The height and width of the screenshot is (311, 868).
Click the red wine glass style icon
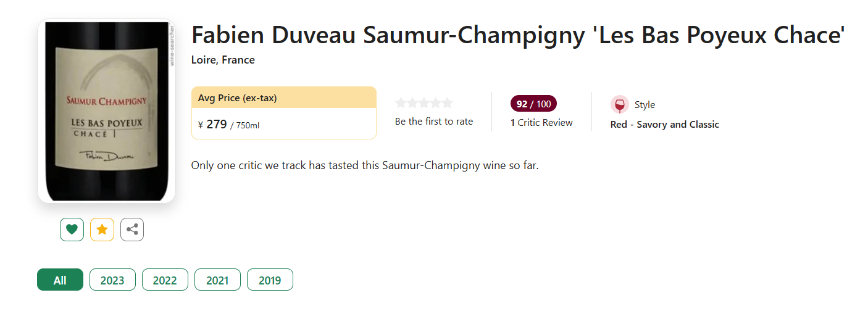click(x=619, y=104)
